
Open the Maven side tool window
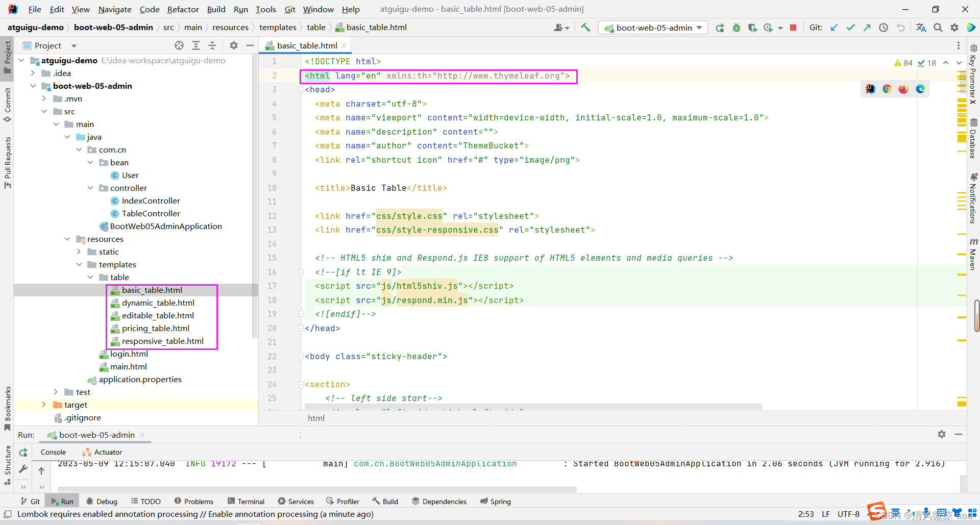(973, 254)
